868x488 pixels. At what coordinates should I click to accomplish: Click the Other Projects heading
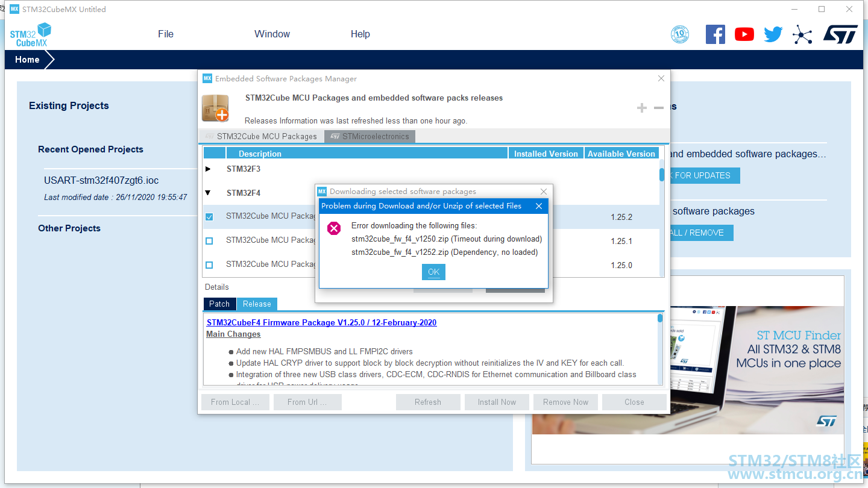[x=69, y=228]
